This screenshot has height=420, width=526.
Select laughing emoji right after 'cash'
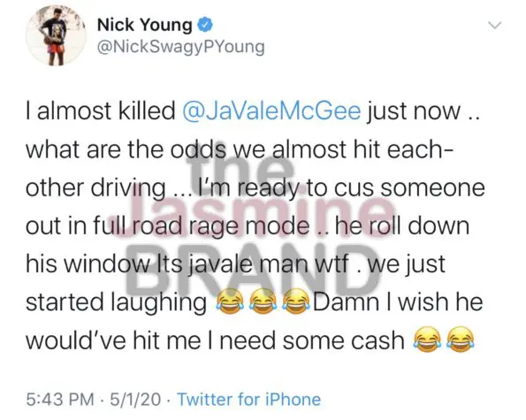tap(427, 340)
